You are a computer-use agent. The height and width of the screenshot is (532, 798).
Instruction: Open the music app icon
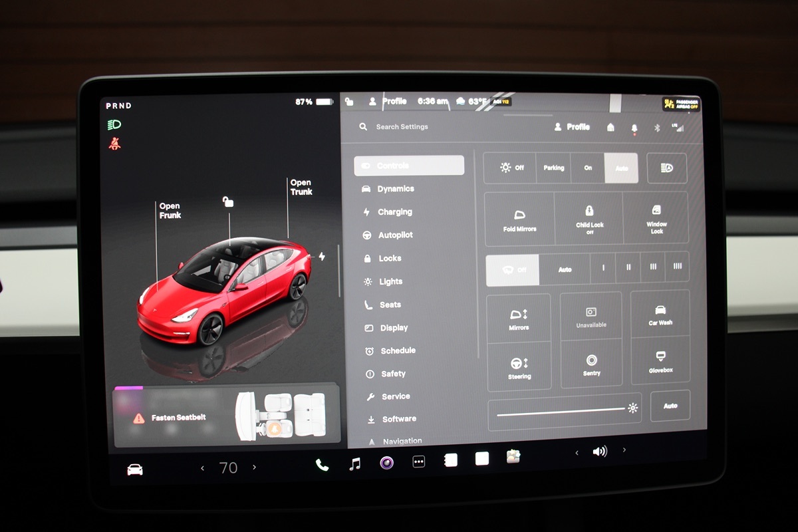tap(355, 464)
